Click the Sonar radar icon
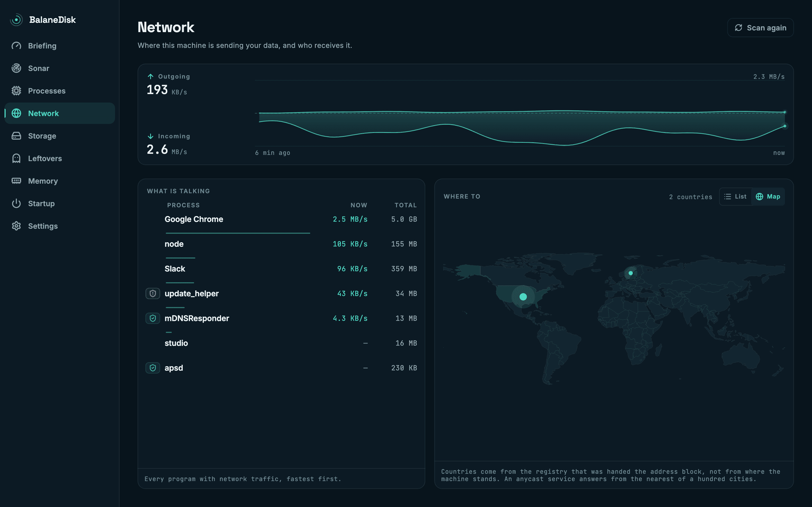Viewport: 812px width, 507px height. [x=16, y=68]
